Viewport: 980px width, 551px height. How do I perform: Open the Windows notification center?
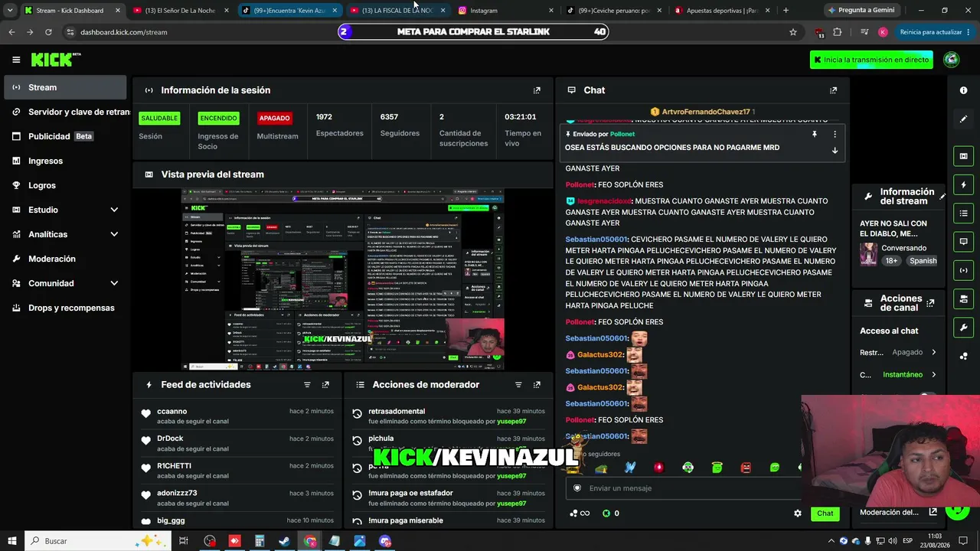[963, 541]
